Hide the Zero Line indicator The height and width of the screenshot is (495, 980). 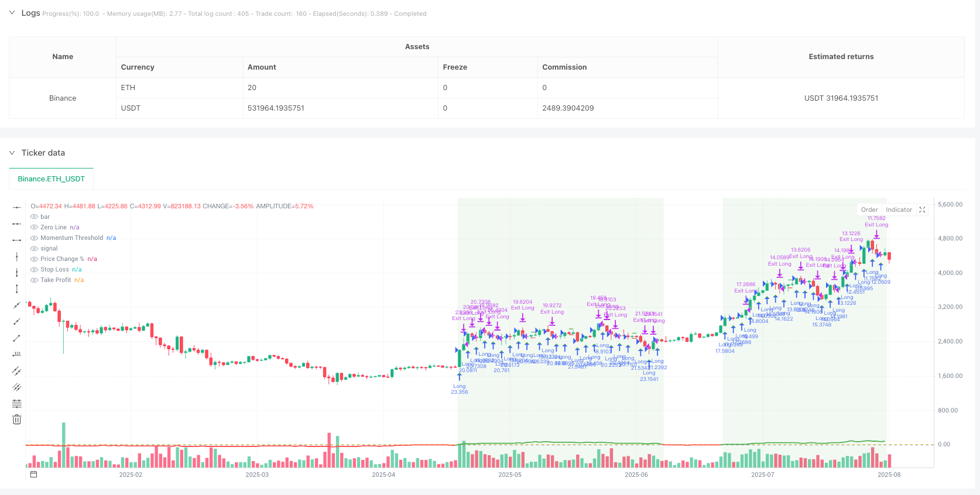pyautogui.click(x=34, y=228)
